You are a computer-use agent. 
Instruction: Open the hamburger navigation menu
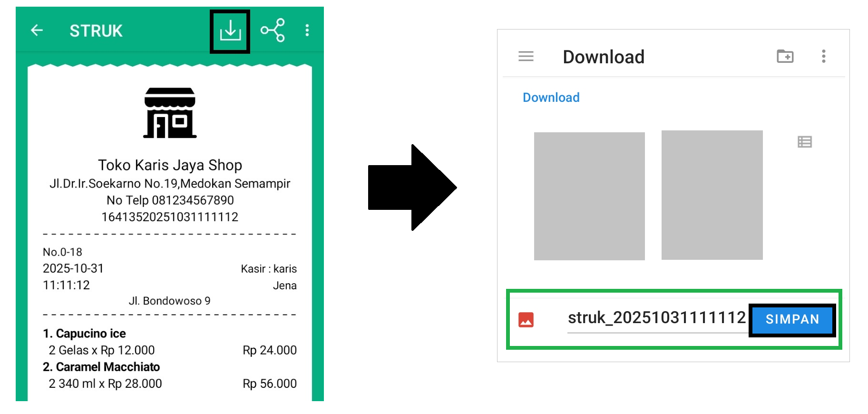[526, 57]
